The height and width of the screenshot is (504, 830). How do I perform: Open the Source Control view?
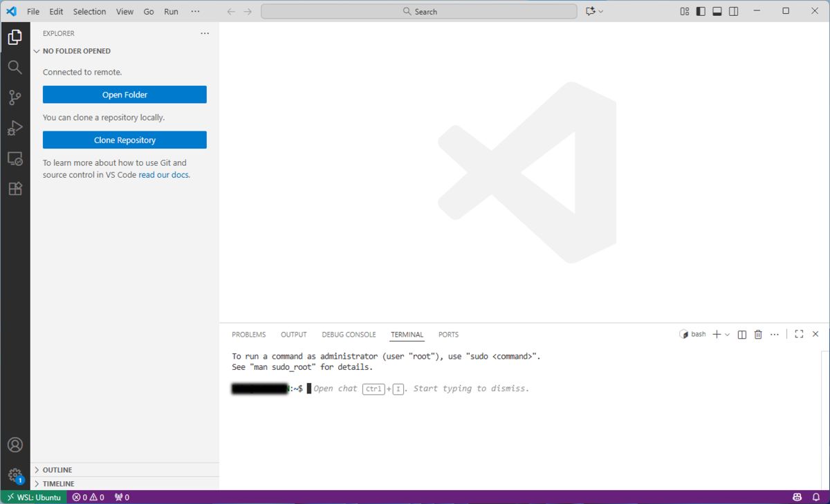coord(15,97)
